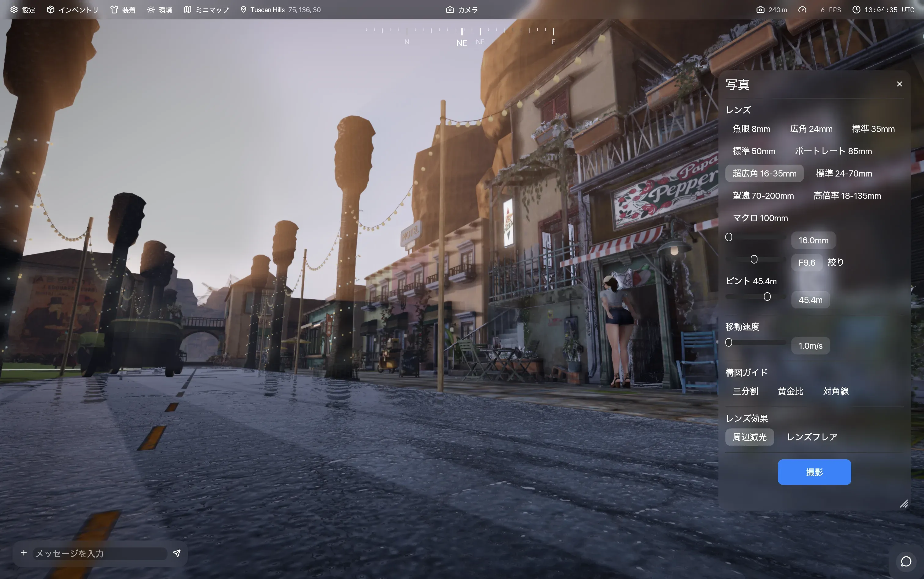Toggle the レンズフレア lens effect

tap(812, 437)
